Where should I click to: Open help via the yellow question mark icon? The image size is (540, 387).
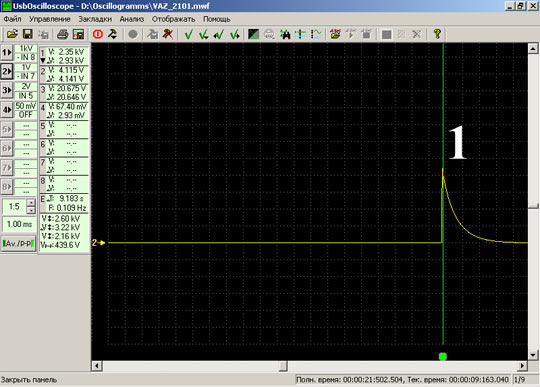(437, 34)
